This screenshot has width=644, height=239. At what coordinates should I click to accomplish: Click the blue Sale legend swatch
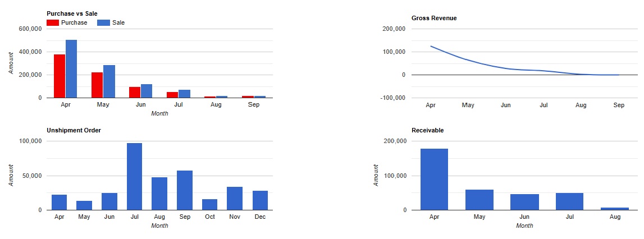coord(103,23)
